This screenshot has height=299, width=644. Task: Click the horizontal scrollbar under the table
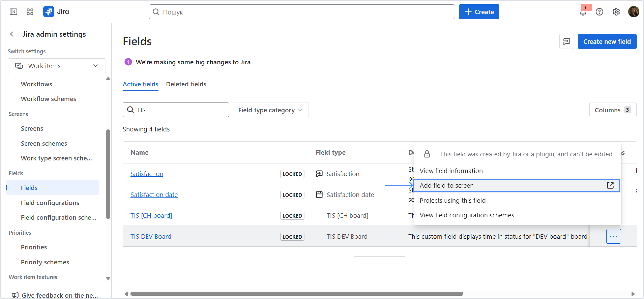click(297, 294)
